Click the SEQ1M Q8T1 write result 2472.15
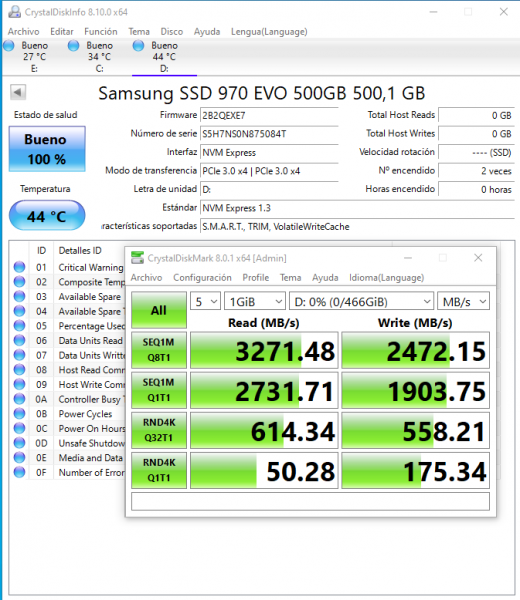 [x=416, y=350]
